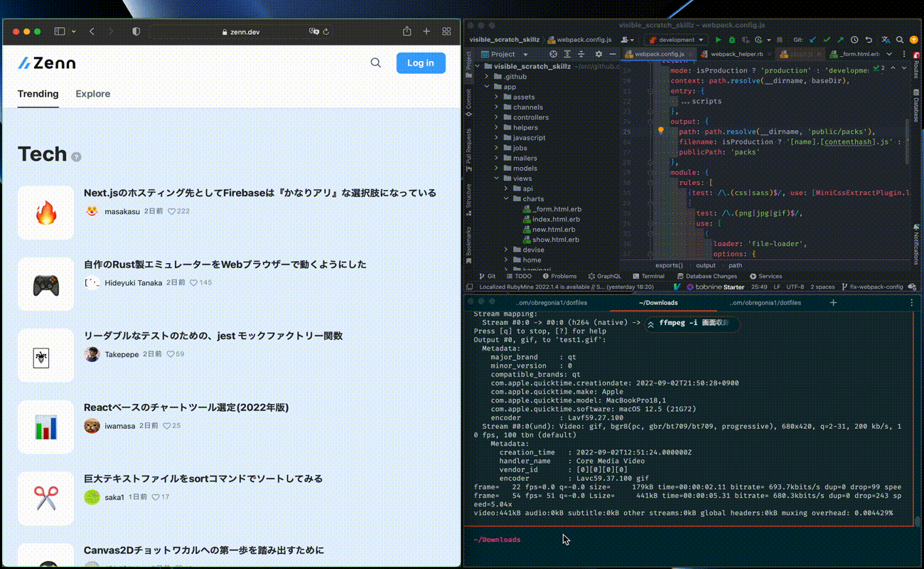Open the Next.js Firebase hosting article
The width and height of the screenshot is (924, 569).
[260, 193]
